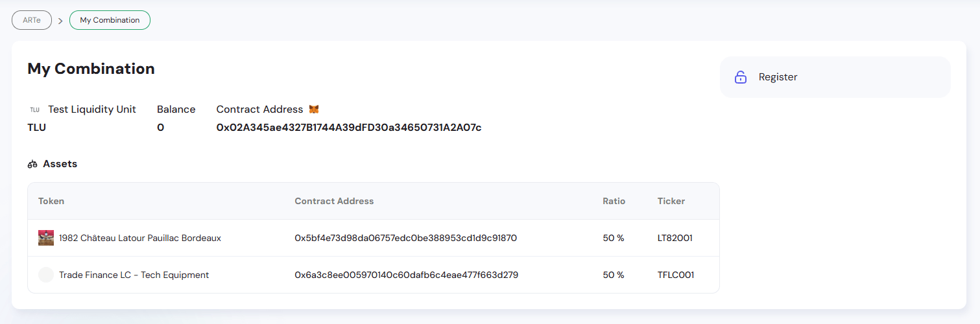Click the Château Latour contract address
The width and height of the screenshot is (980, 324).
(405, 238)
